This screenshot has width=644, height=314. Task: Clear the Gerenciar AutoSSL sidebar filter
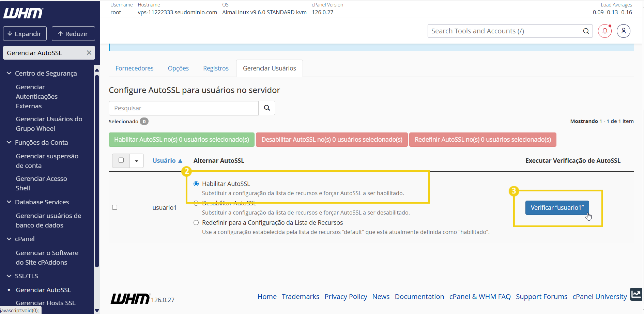(x=89, y=53)
